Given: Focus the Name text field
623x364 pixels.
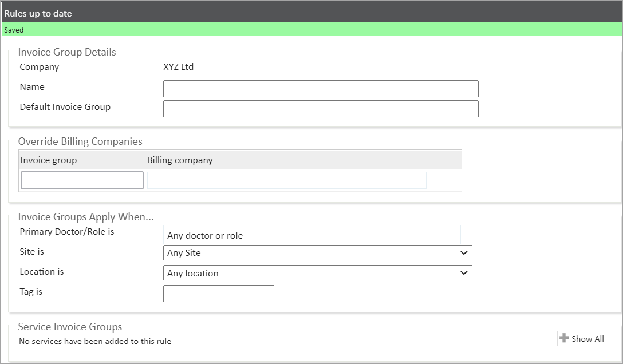Looking at the screenshot, I should click(x=320, y=89).
